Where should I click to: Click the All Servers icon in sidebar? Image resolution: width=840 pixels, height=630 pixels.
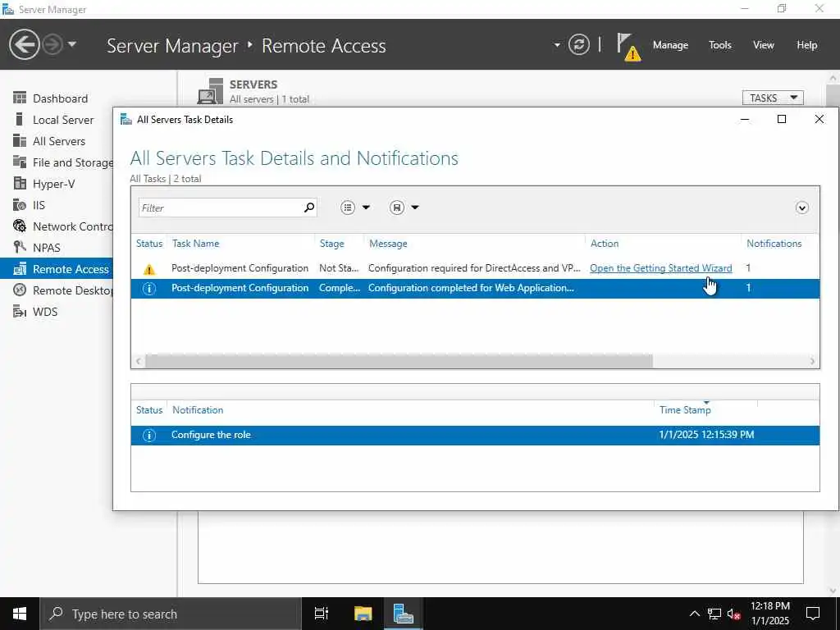(x=20, y=140)
